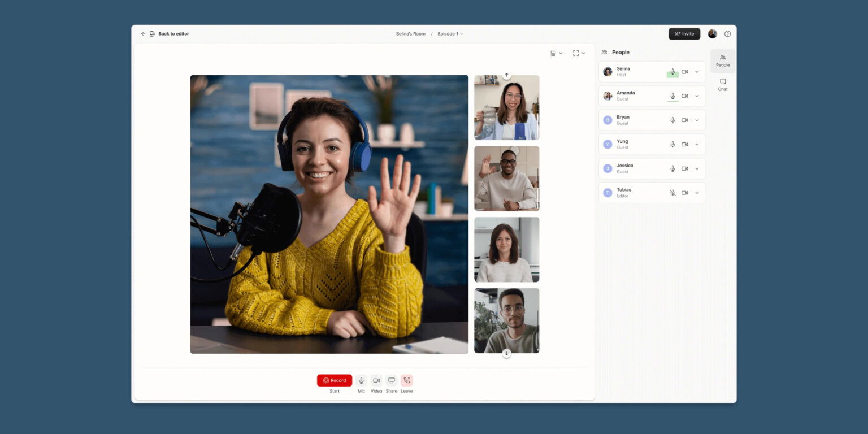Leave the call using the red phone icon

406,380
